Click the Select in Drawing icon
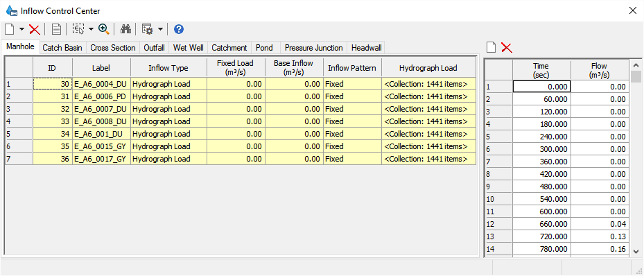This screenshot has width=644, height=276. tap(78, 29)
